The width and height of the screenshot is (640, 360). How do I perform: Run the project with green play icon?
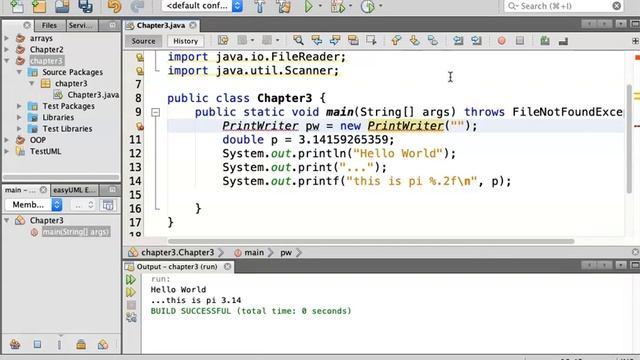(309, 6)
